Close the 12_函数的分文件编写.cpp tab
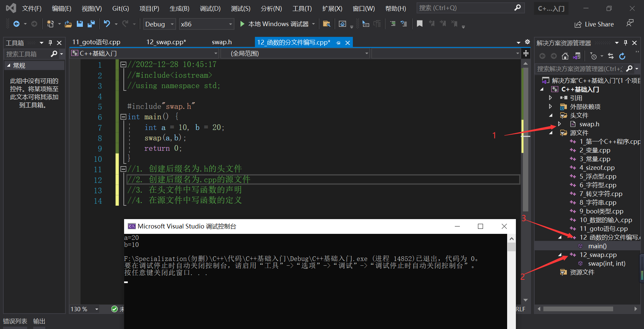Image resolution: width=644 pixels, height=329 pixels. pyautogui.click(x=348, y=43)
